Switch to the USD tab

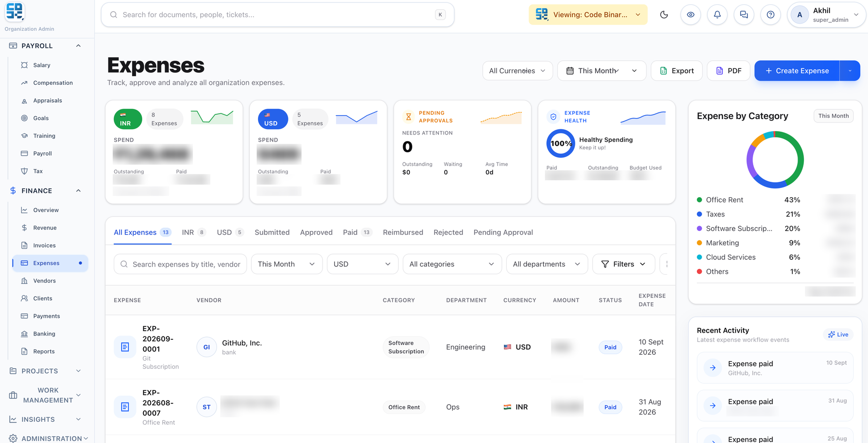tap(231, 232)
